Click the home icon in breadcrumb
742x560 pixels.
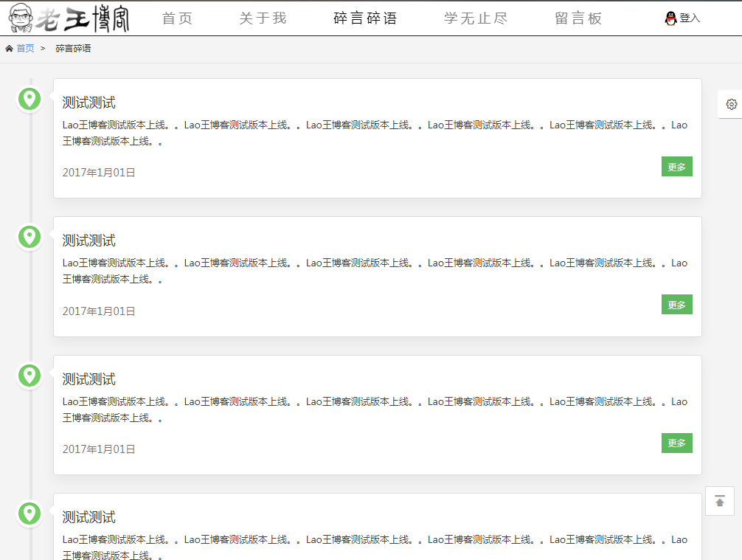tap(9, 49)
